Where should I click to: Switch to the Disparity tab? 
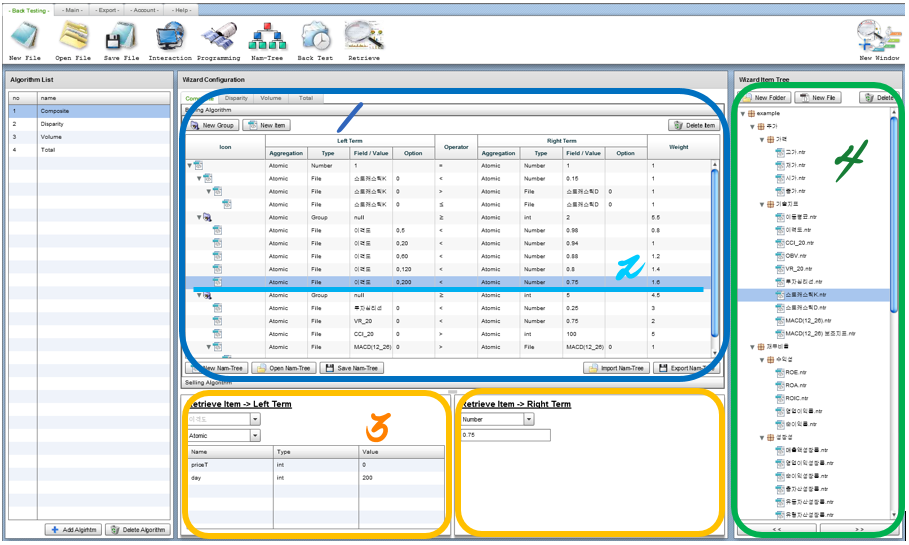tap(236, 98)
